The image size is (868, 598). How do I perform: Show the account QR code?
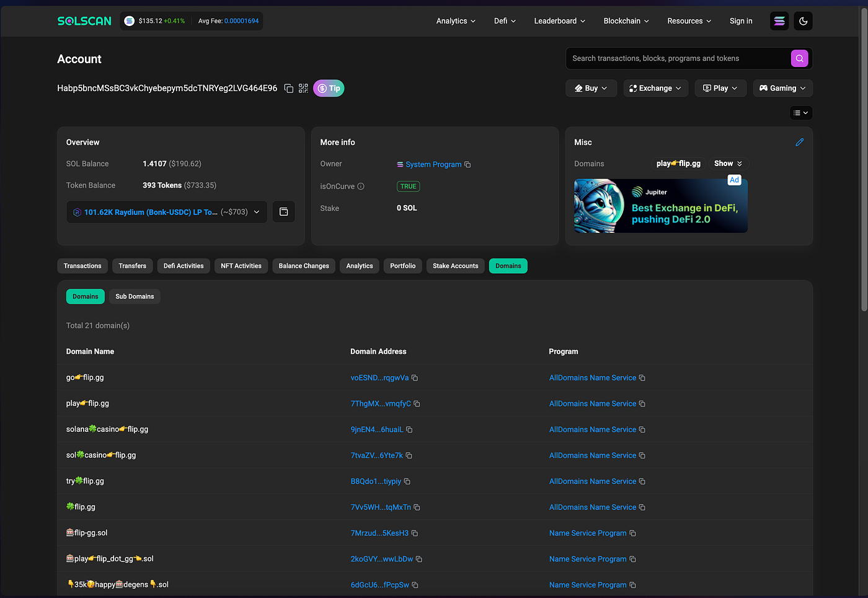pos(303,88)
